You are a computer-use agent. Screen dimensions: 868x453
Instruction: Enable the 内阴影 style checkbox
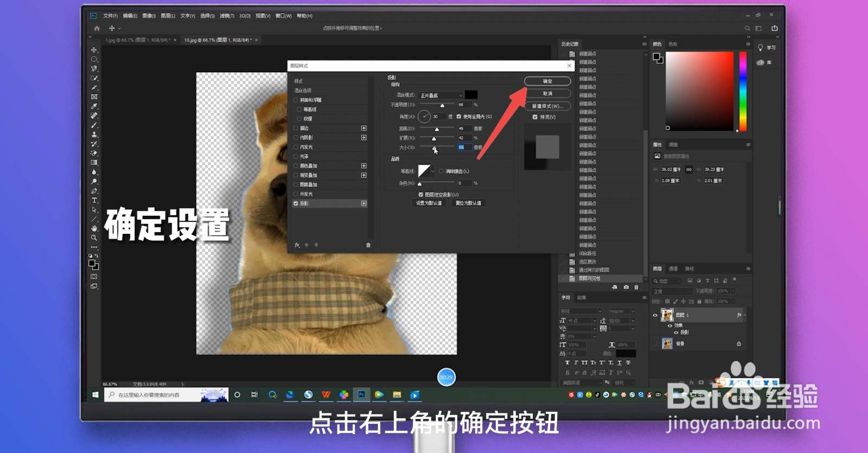click(296, 137)
